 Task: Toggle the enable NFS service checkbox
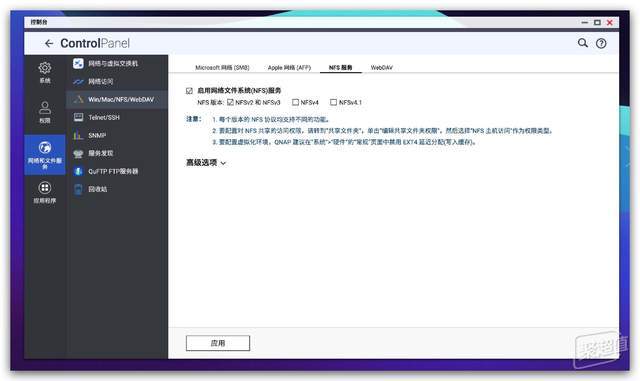(x=189, y=91)
